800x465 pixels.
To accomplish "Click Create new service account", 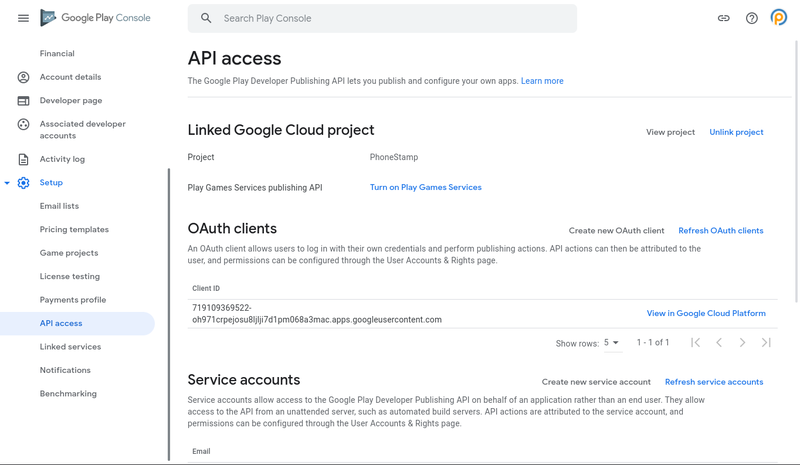I will point(596,382).
